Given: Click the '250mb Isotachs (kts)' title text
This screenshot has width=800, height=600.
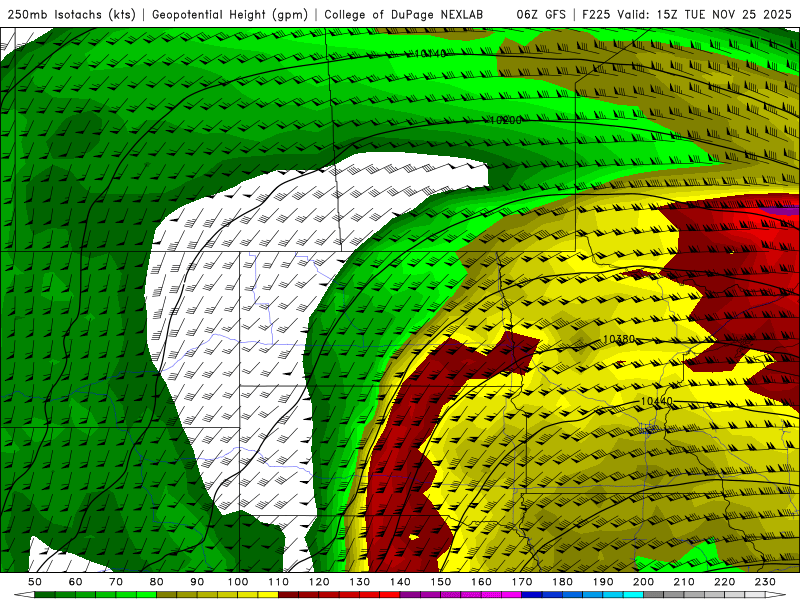Looking at the screenshot, I should coord(71,14).
